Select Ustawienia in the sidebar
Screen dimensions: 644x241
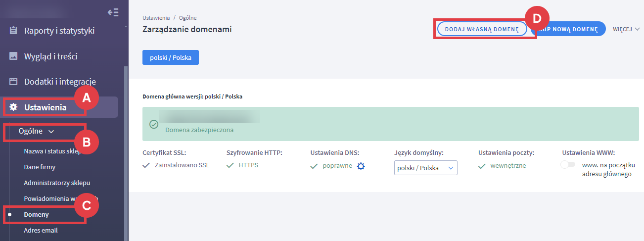click(59, 107)
